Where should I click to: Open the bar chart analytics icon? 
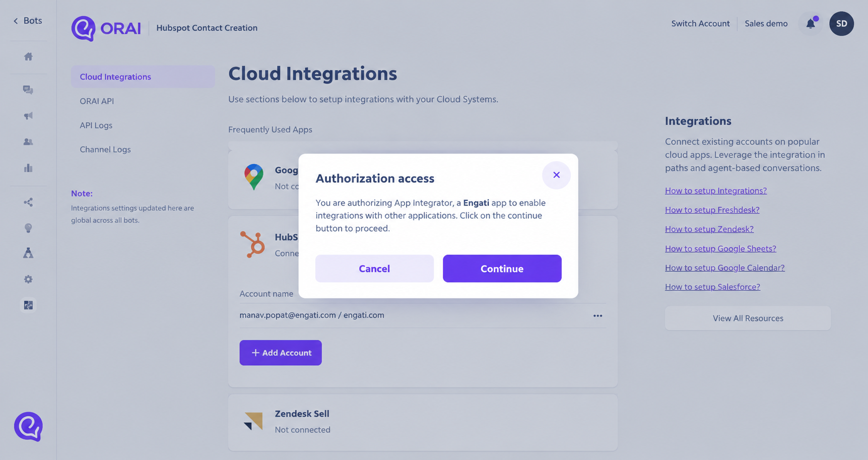click(28, 168)
